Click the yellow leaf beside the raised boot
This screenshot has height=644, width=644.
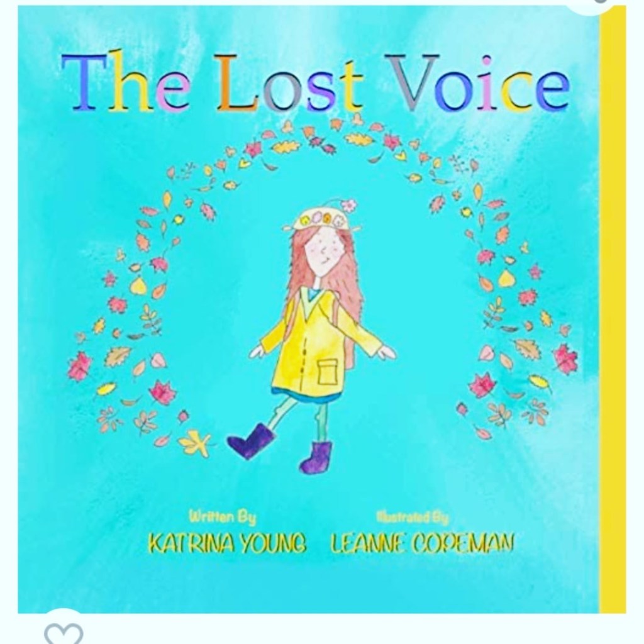click(195, 443)
